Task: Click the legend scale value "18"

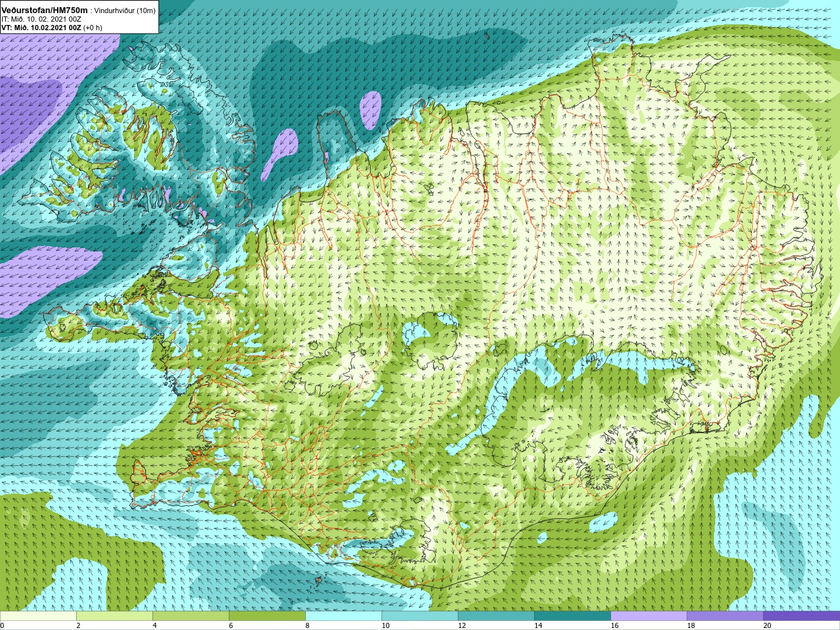Action: [691, 625]
